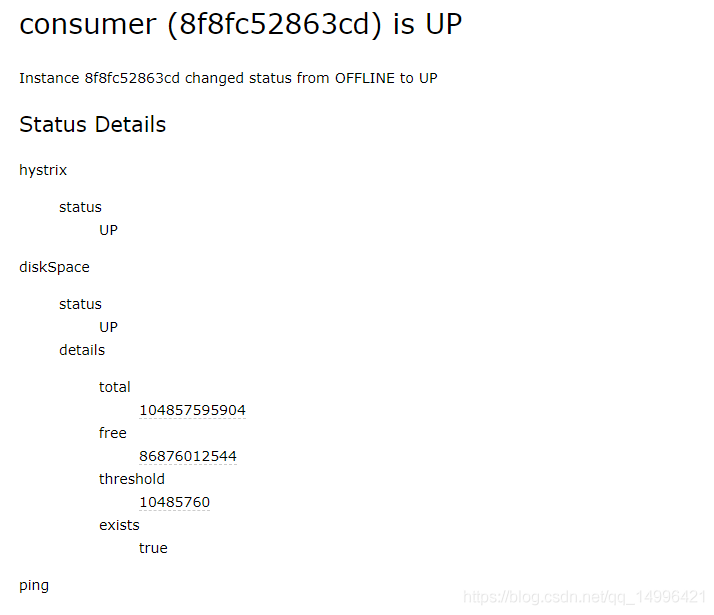Screen dimensions: 714x615
Task: Click the details label under diskSpace
Action: pyautogui.click(x=82, y=350)
